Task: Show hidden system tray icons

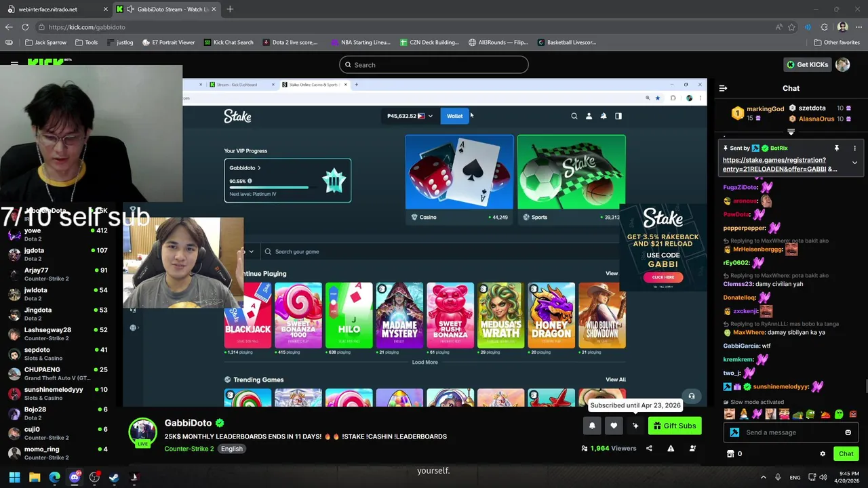Action: [763, 477]
